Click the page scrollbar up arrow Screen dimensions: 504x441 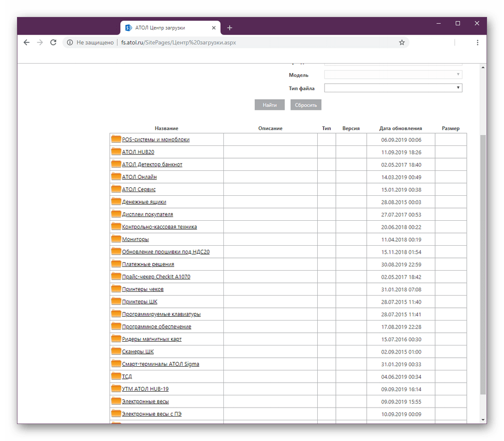click(x=483, y=67)
